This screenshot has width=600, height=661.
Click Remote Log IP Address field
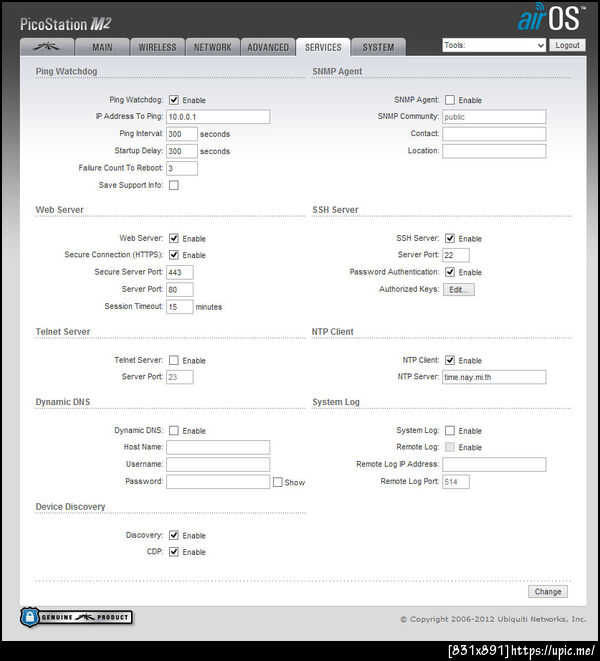coord(494,465)
